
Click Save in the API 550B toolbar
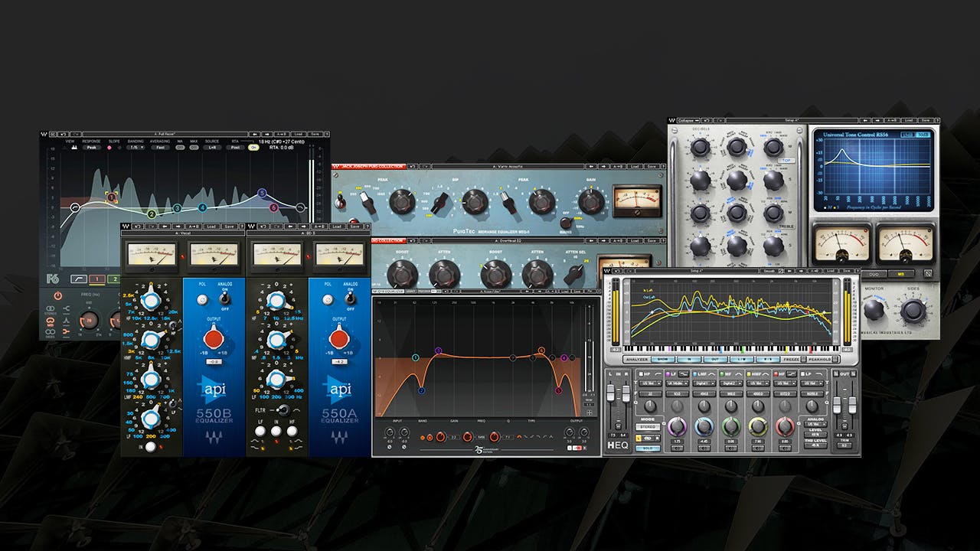click(x=229, y=227)
